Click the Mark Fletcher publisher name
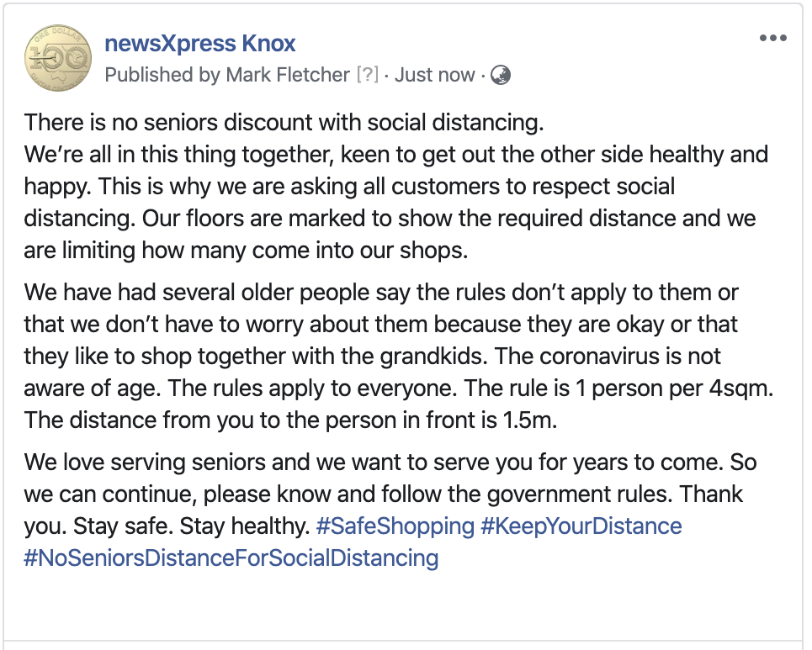 tap(287, 75)
